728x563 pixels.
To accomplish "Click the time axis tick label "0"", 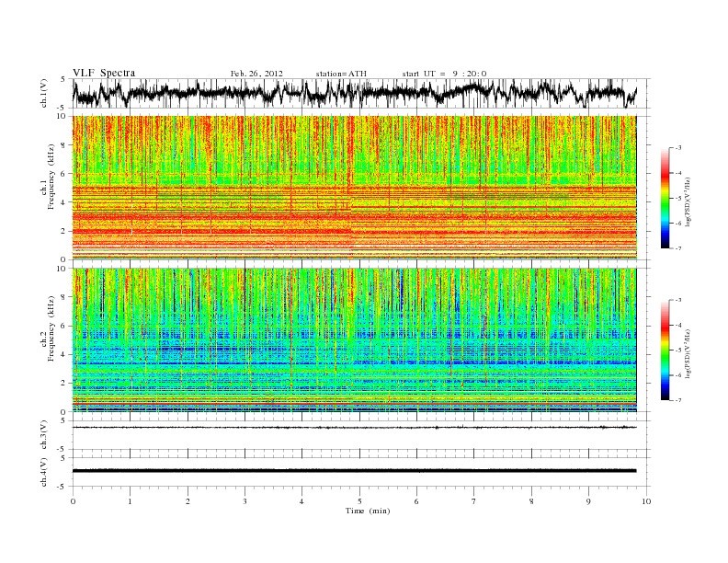I will pos(73,501).
